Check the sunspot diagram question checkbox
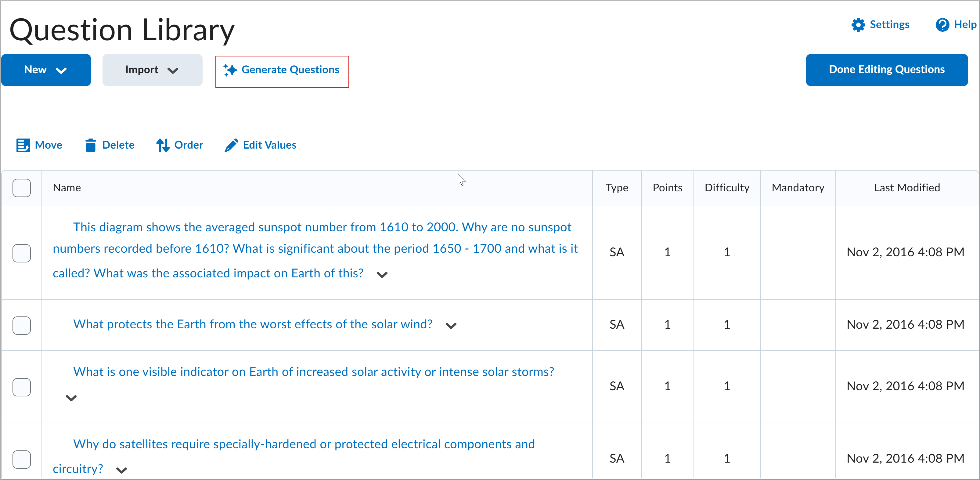 click(x=22, y=253)
